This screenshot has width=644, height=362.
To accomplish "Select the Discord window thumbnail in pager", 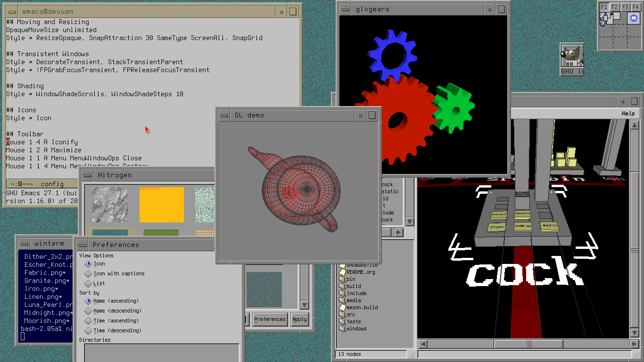I will (x=634, y=18).
